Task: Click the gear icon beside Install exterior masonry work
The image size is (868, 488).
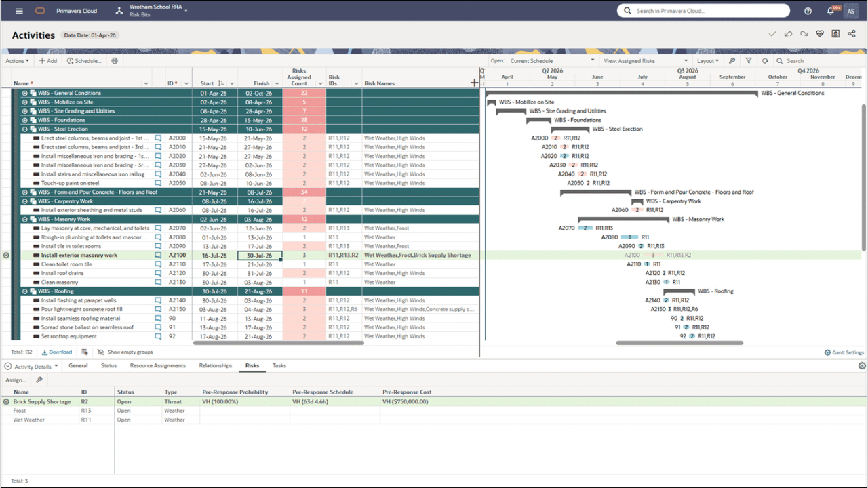Action: [6, 256]
